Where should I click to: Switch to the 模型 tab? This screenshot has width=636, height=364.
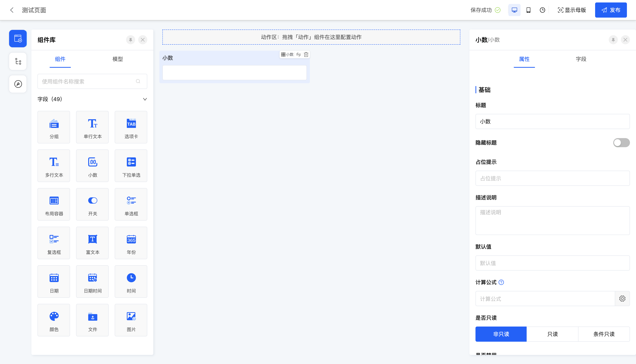pos(118,59)
